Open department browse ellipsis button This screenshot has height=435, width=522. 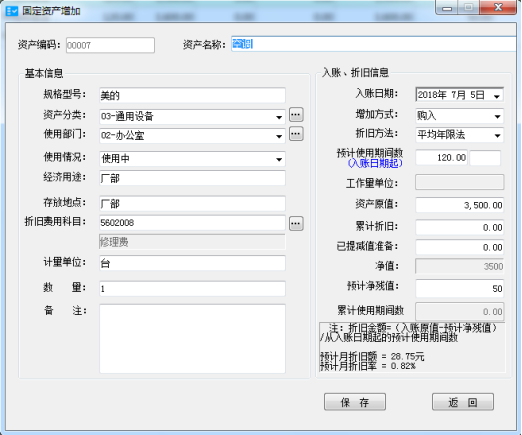click(296, 134)
